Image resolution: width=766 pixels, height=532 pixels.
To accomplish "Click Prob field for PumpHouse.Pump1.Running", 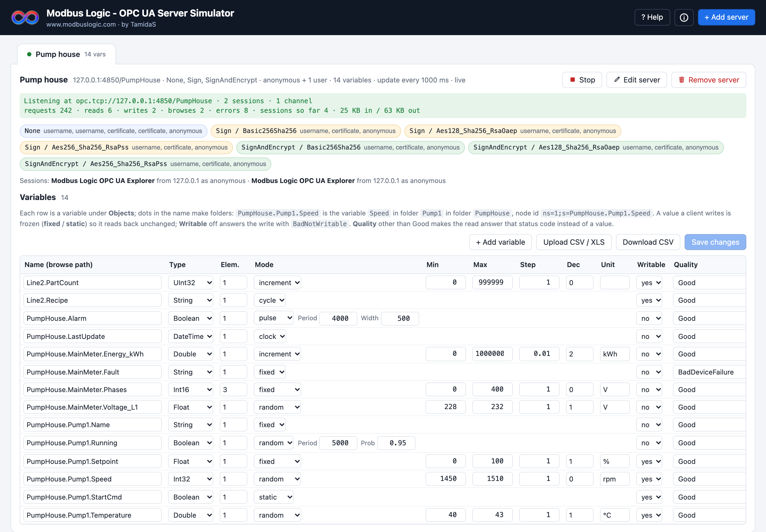I will pyautogui.click(x=396, y=443).
